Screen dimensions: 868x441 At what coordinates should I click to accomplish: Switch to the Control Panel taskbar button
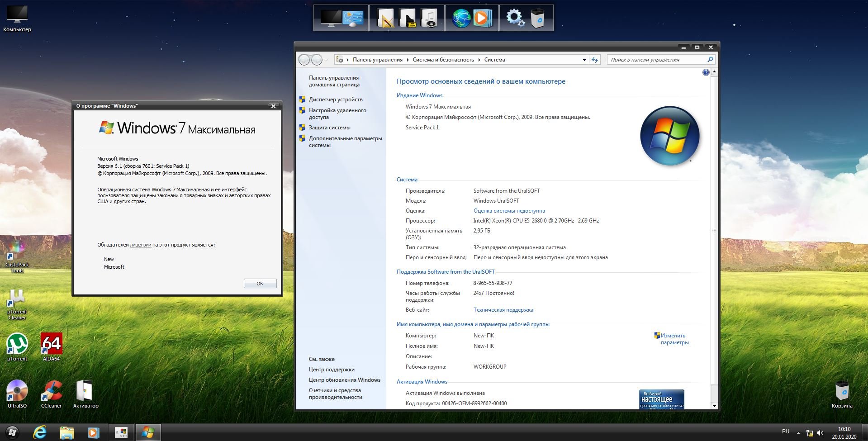pos(121,432)
